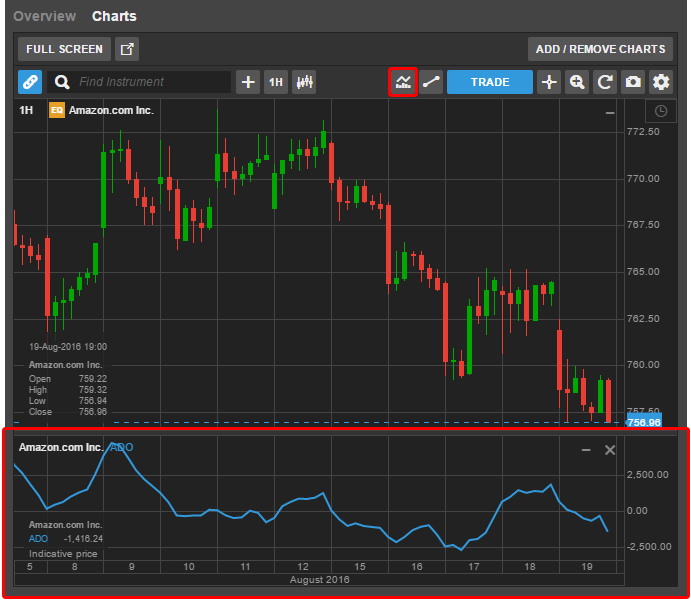Toggle the crosshair cursor tool
The height and width of the screenshot is (601, 691).
point(548,82)
